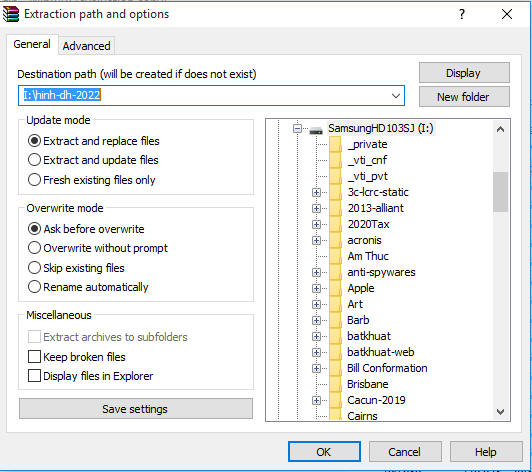
Task: Switch to the Advanced tab
Action: pyautogui.click(x=87, y=46)
